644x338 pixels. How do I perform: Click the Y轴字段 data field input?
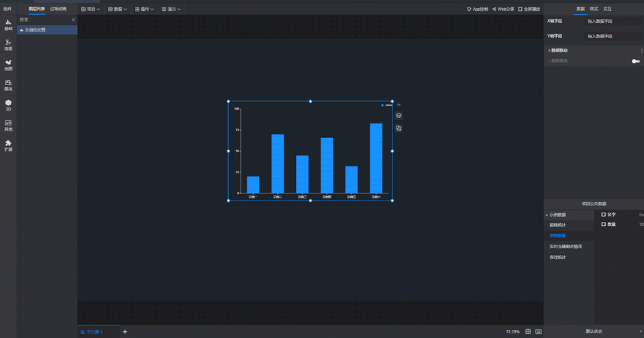(612, 36)
